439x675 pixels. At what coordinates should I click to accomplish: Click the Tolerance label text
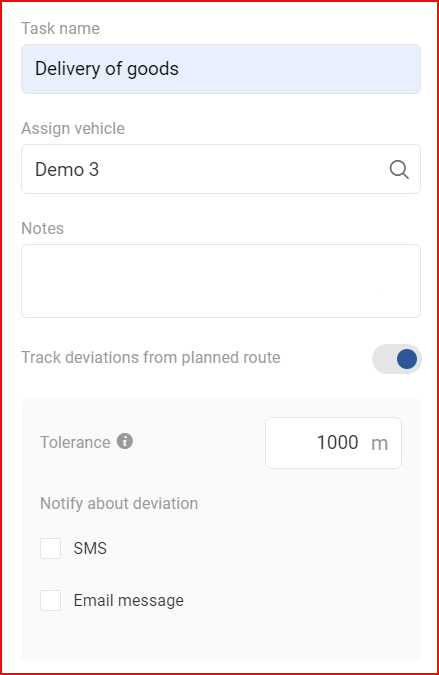(x=75, y=443)
